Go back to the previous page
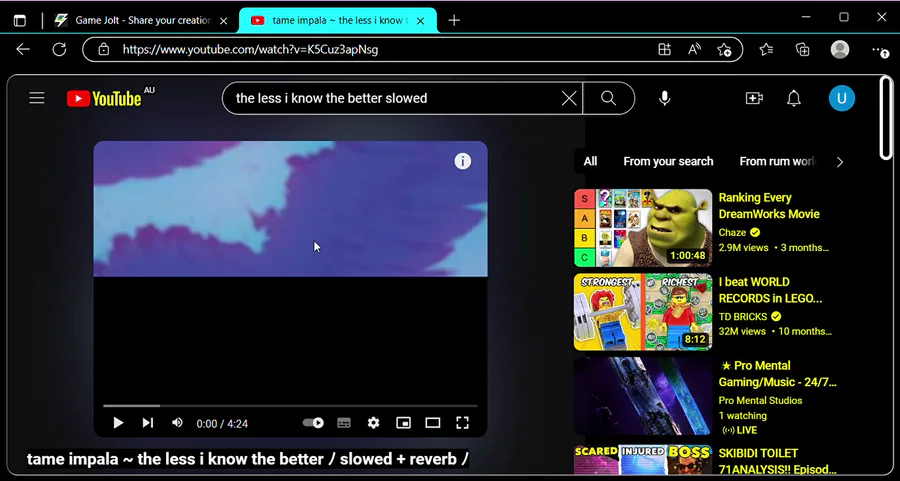Viewport: 900px width, 481px height. click(23, 49)
